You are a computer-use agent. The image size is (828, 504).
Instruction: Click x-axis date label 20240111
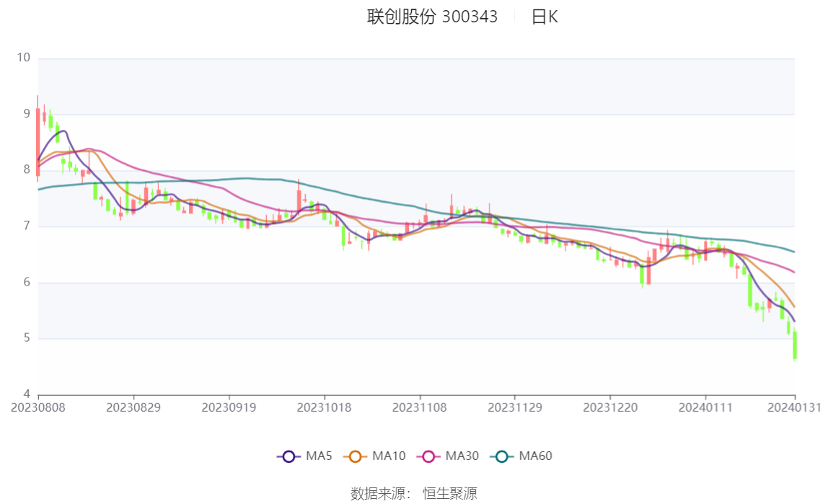pos(705,407)
